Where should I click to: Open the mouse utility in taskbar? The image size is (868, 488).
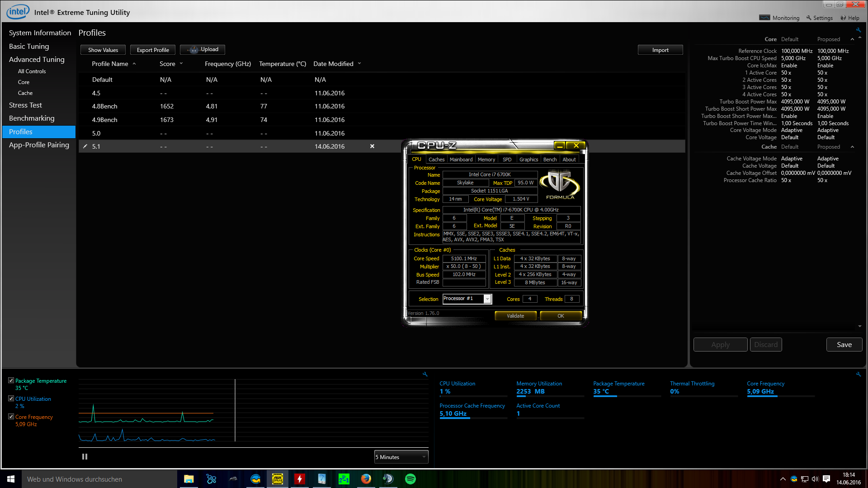[x=233, y=479]
